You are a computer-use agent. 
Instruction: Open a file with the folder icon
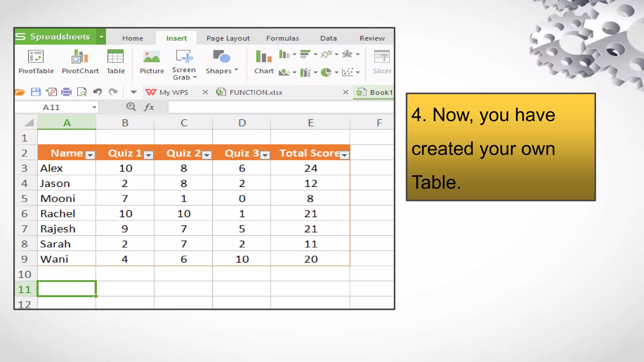click(20, 92)
